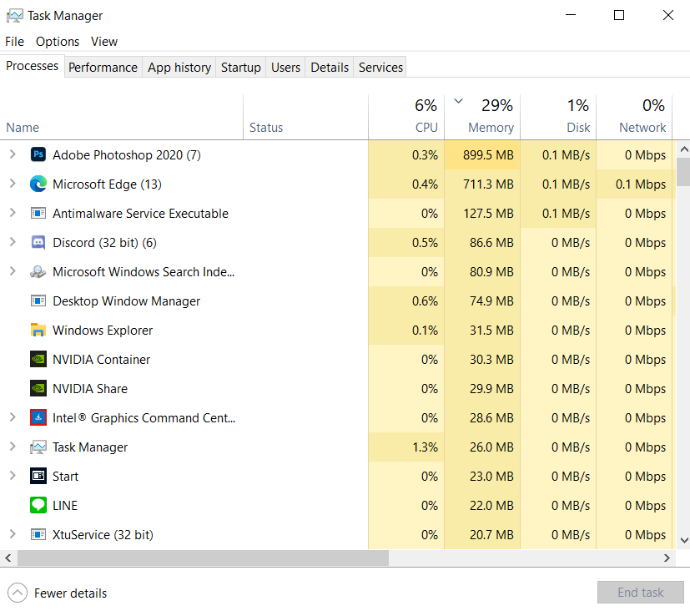Click the Fewer details arrow icon
The width and height of the screenshot is (690, 616).
click(18, 593)
